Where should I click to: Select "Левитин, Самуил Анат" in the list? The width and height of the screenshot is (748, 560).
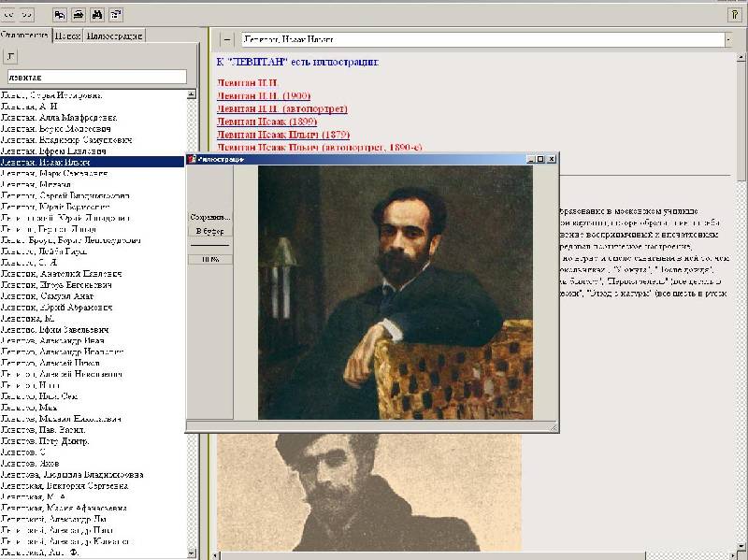pyautogui.click(x=48, y=295)
